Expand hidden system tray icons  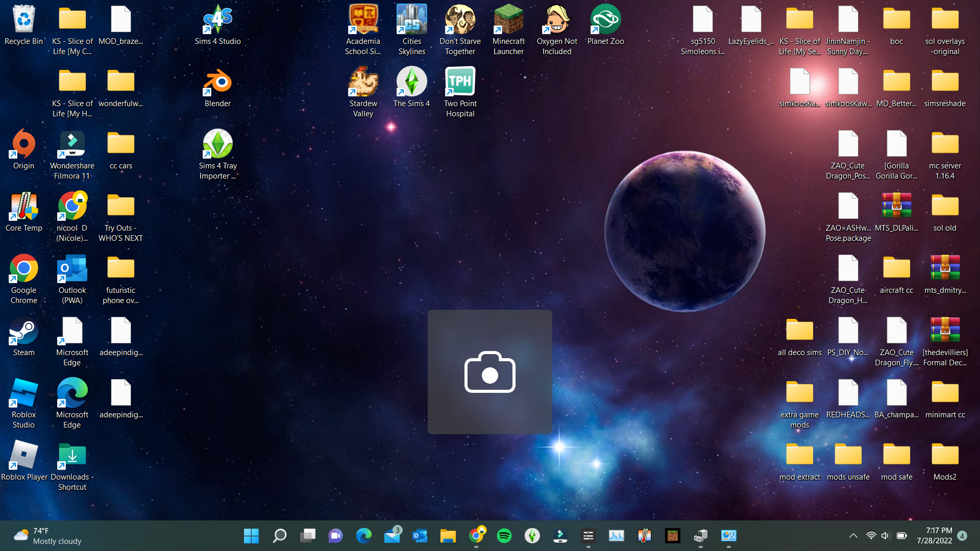pos(852,536)
